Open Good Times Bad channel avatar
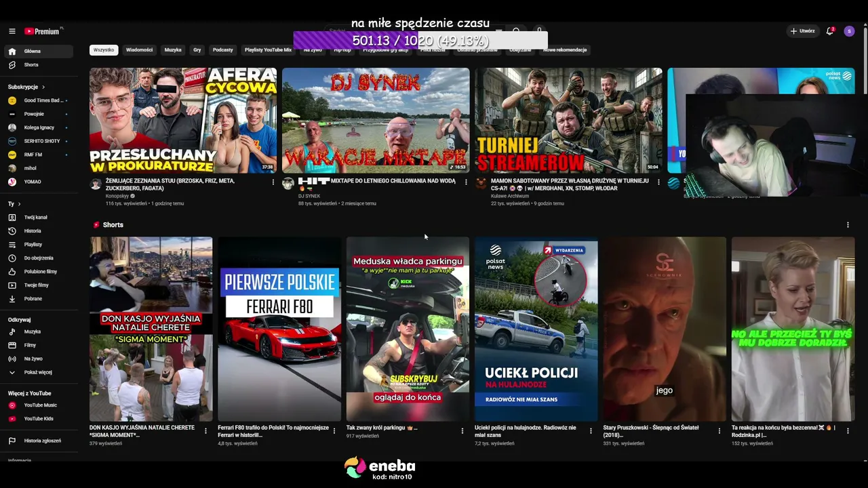Viewport: 868px width, 488px height. [x=12, y=100]
